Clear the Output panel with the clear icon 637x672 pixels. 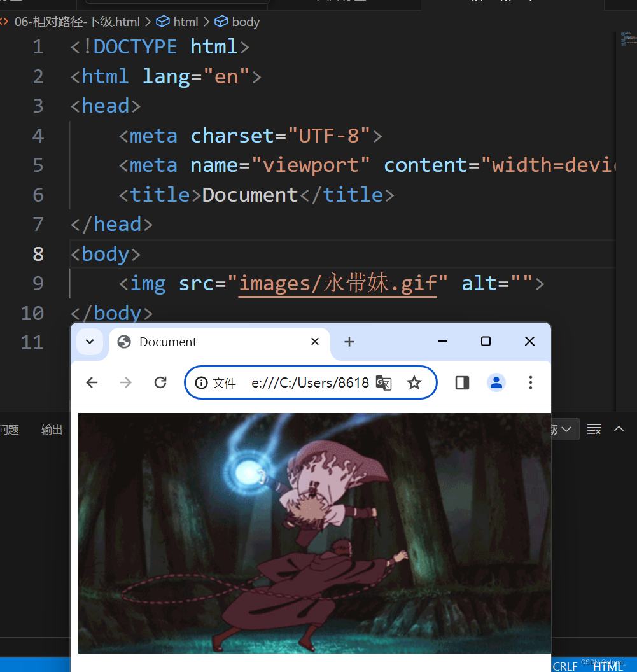[x=593, y=429]
